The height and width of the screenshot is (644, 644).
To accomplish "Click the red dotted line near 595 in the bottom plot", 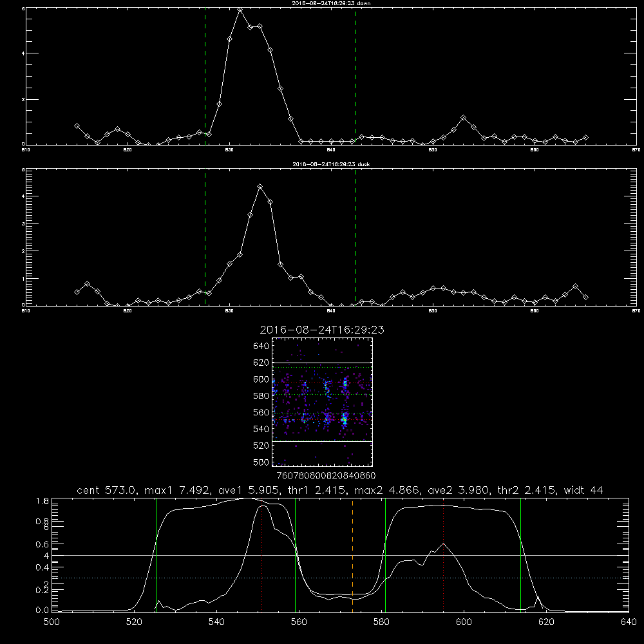I will [x=443, y=555].
